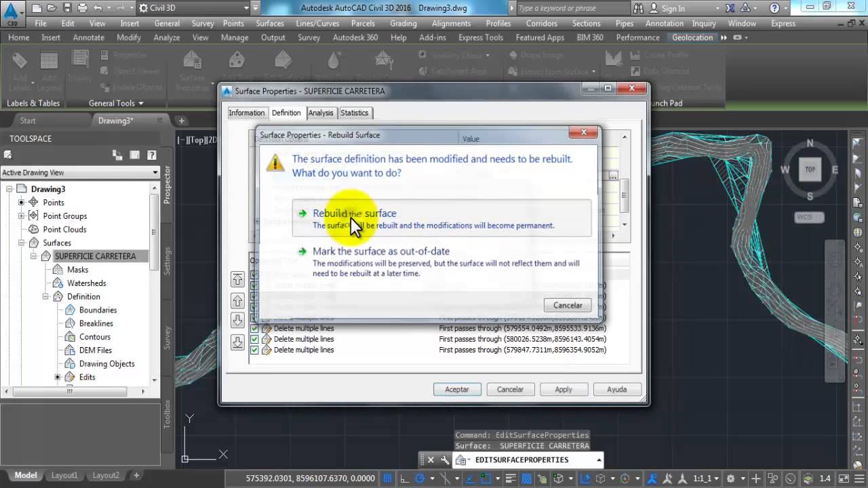Select Watersheds in the Prospector tree

coord(86,283)
